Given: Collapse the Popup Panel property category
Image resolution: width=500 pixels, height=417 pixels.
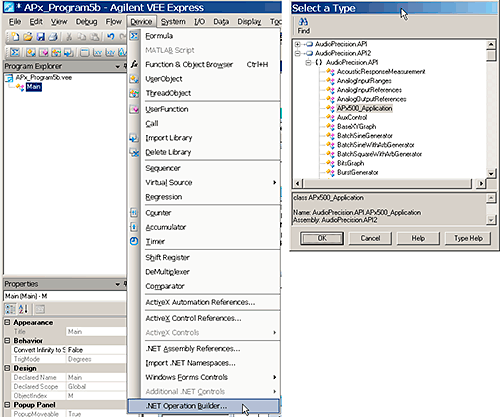Looking at the screenshot, I should 7,405.
